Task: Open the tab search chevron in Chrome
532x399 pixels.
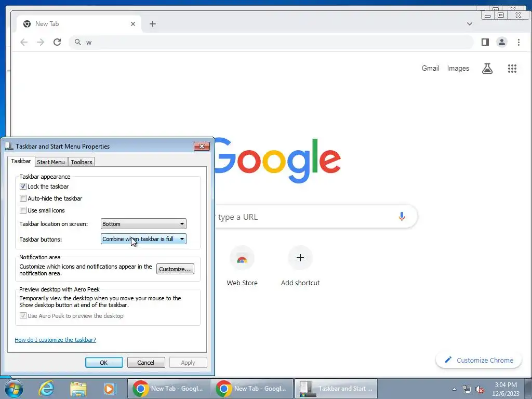Action: [470, 24]
